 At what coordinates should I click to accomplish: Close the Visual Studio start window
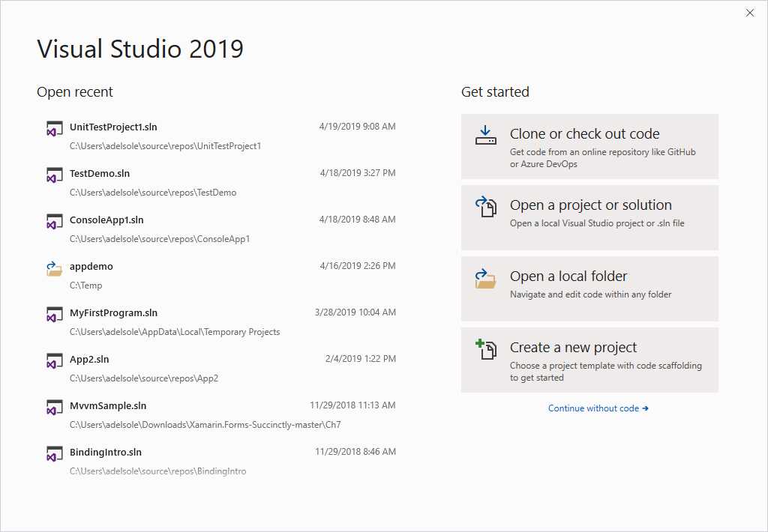[749, 13]
